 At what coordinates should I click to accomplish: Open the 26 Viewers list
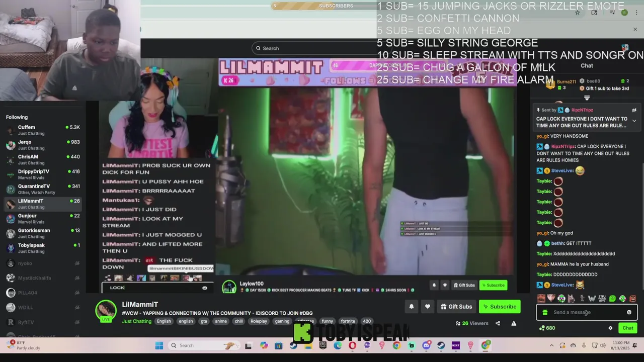click(x=472, y=323)
